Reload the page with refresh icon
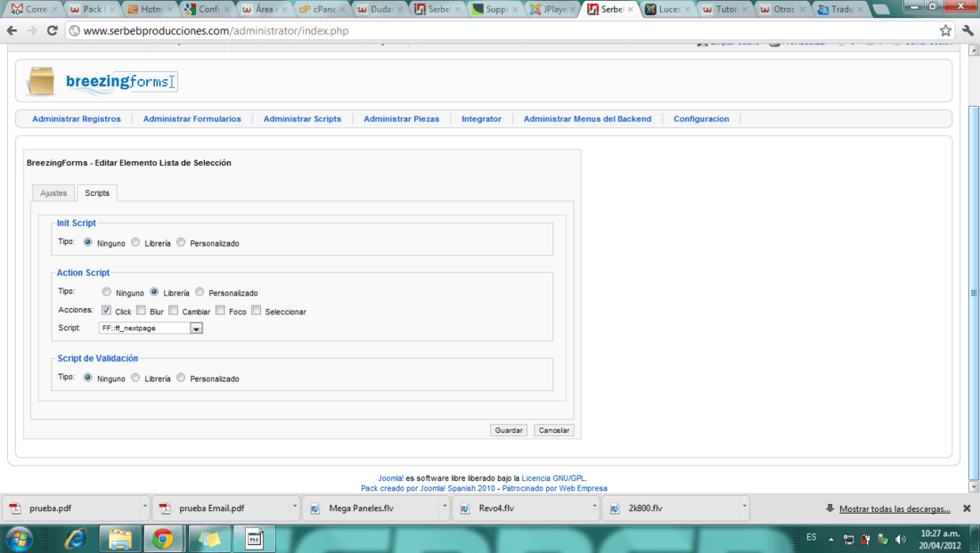 coord(53,30)
